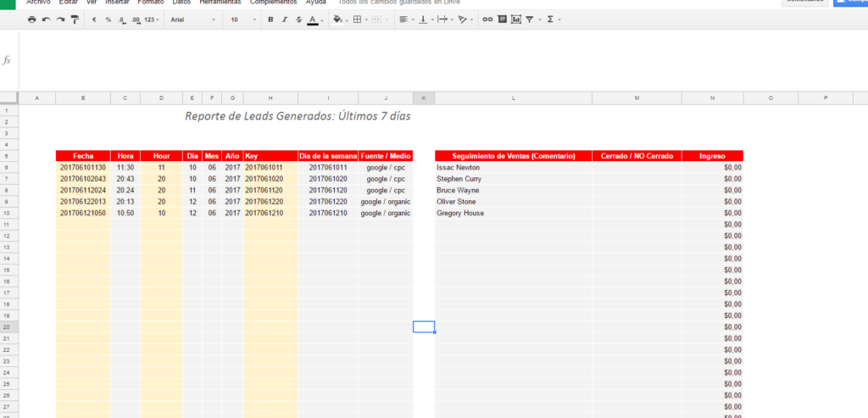The height and width of the screenshot is (418, 868).
Task: Open the cell borders menu
Action: coord(359,20)
